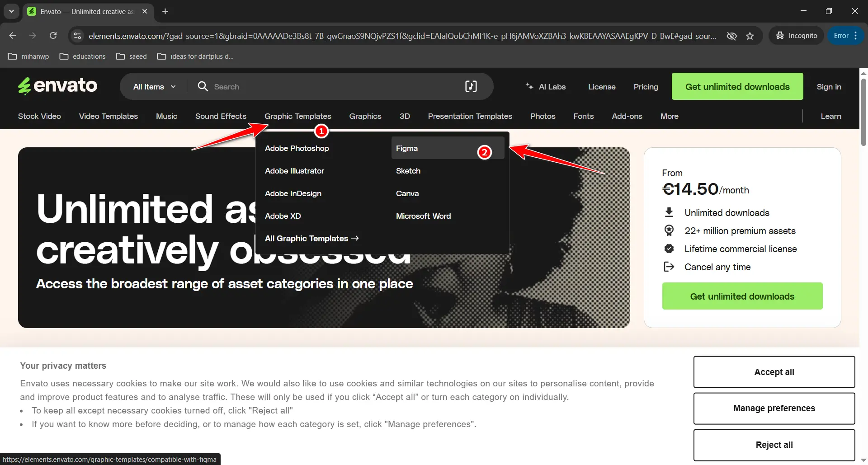
Task: Open Stock Video category
Action: tap(39, 116)
